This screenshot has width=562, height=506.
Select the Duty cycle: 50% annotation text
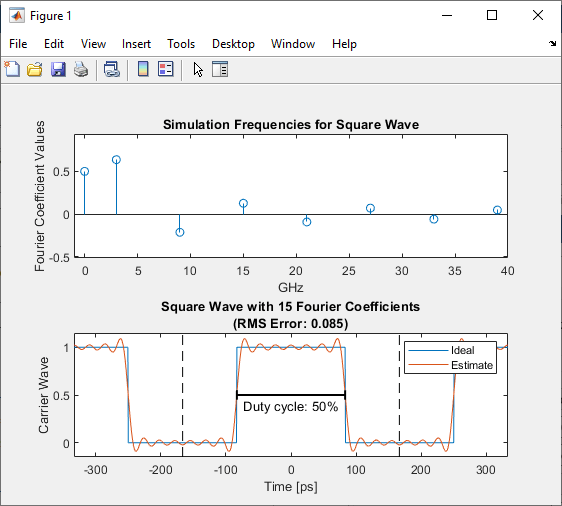point(290,407)
